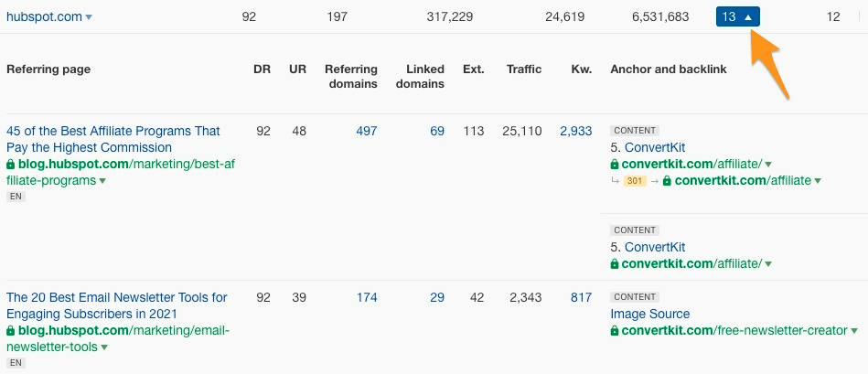Collapse the 13 backlinks toggle button
This screenshot has height=374, width=868.
click(737, 16)
